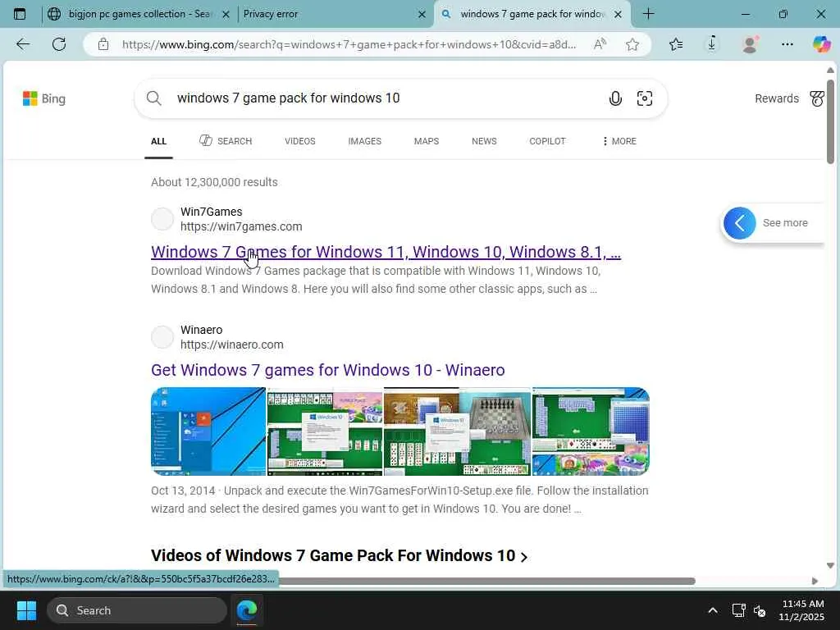The height and width of the screenshot is (630, 840).
Task: Open the muted volume tray icon
Action: tap(760, 610)
